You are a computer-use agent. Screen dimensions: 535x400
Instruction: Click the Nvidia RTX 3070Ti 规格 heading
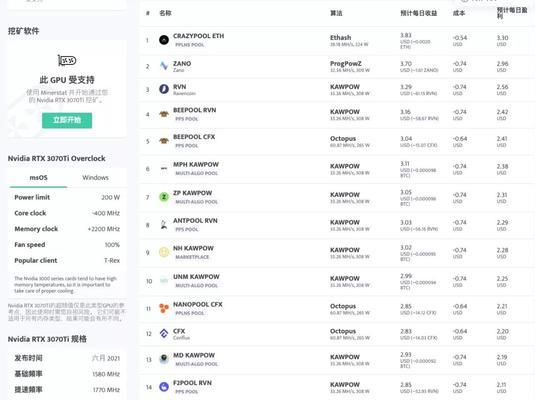point(47,339)
